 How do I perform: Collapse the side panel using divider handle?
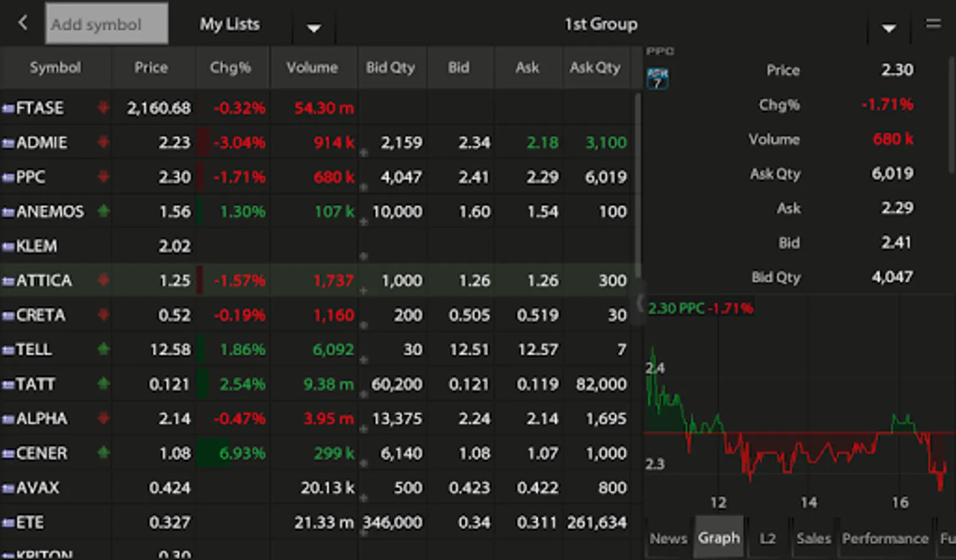tap(640, 303)
